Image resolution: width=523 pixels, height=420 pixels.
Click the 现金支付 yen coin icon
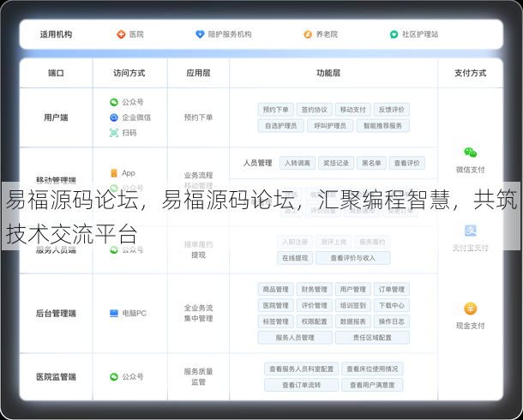[471, 309]
